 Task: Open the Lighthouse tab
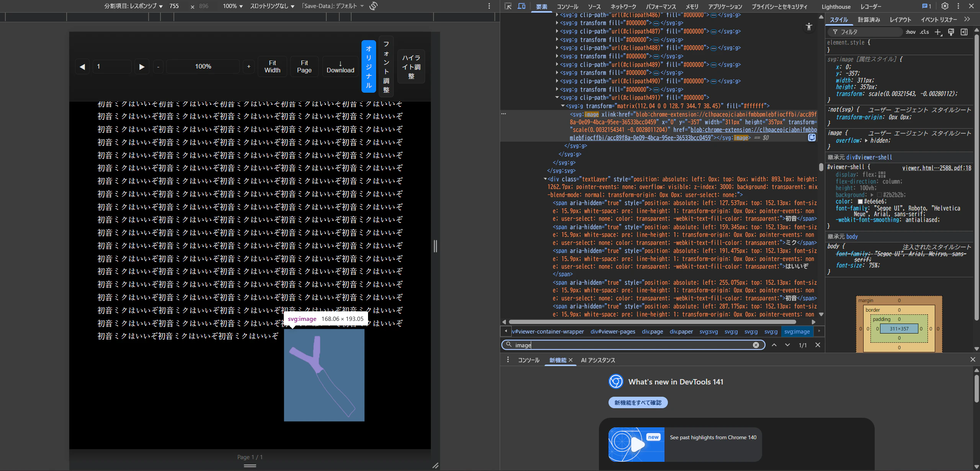[x=836, y=7]
